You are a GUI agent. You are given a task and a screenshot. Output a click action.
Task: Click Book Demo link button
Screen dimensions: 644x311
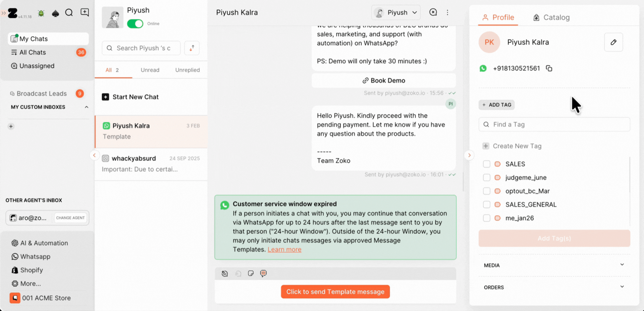pos(383,80)
